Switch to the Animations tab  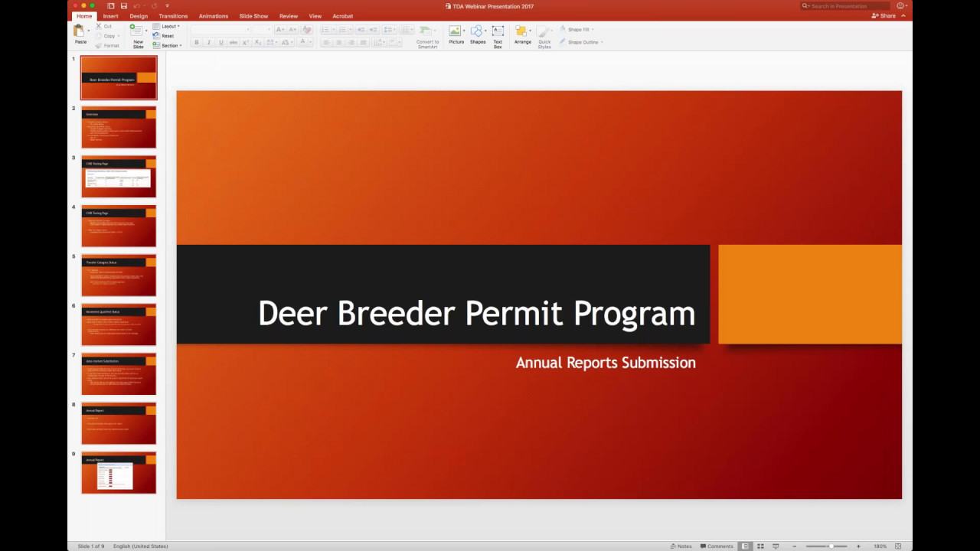[213, 16]
